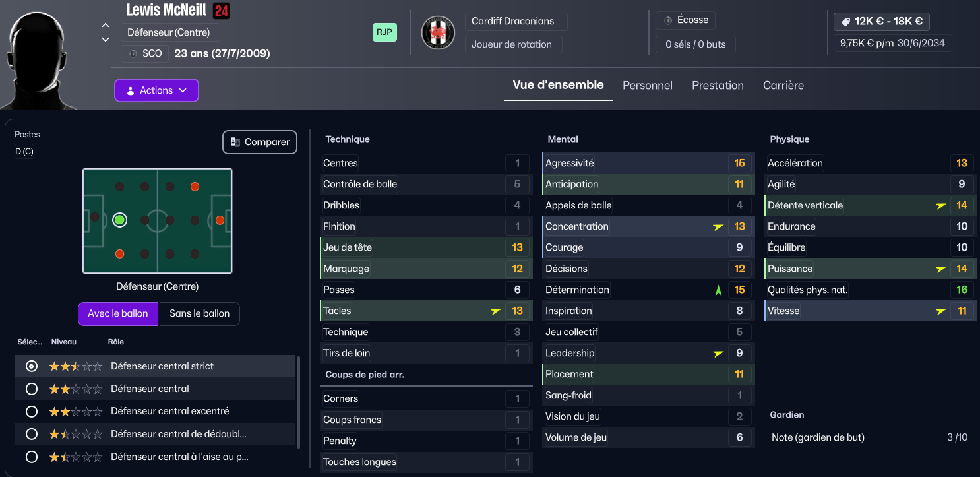
Task: Click the Comparer button
Action: (260, 142)
